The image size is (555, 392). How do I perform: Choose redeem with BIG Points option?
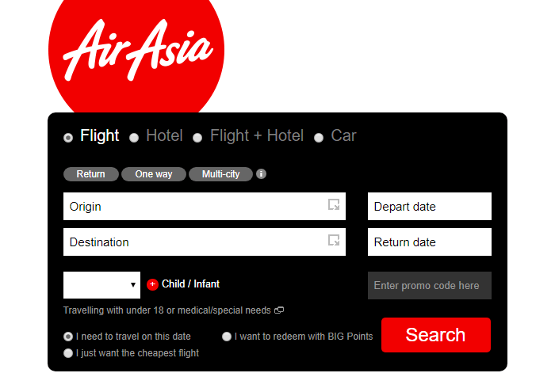click(x=227, y=337)
